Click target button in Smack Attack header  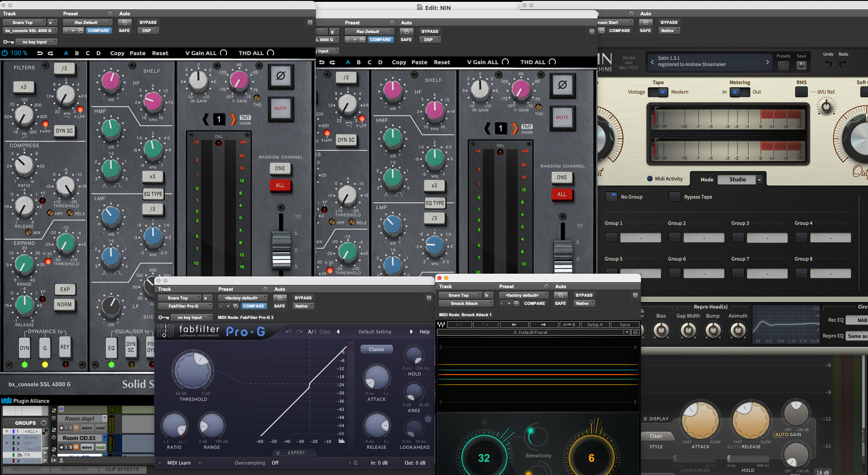point(635,295)
